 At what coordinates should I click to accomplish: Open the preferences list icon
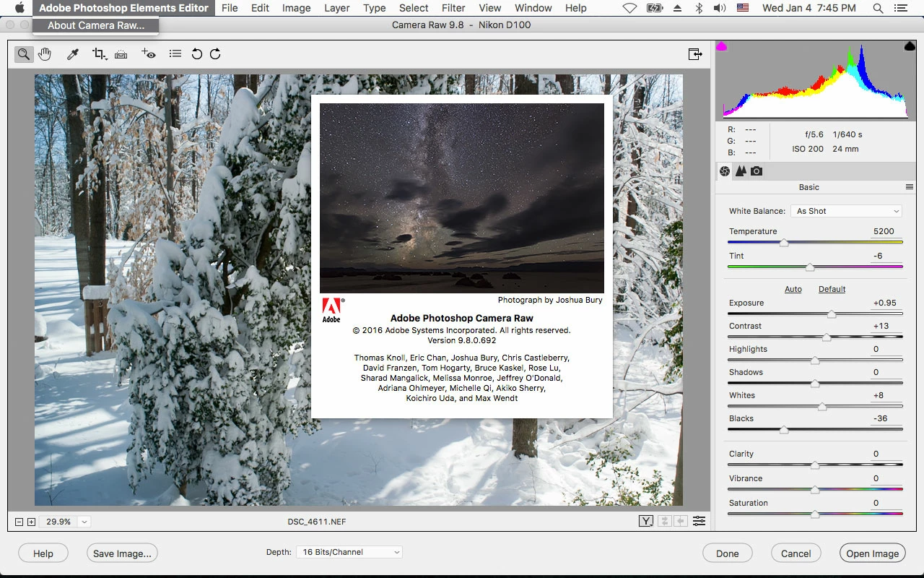click(x=175, y=54)
